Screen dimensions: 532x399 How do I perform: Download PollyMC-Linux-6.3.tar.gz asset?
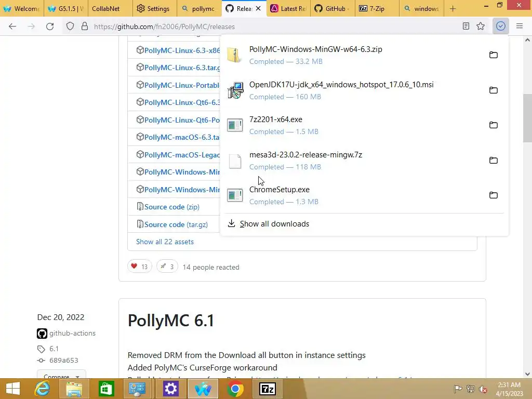[182, 68]
